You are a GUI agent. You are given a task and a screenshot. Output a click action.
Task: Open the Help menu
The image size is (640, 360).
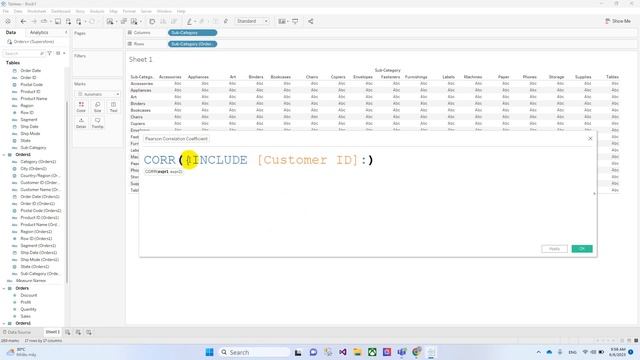(x=181, y=11)
